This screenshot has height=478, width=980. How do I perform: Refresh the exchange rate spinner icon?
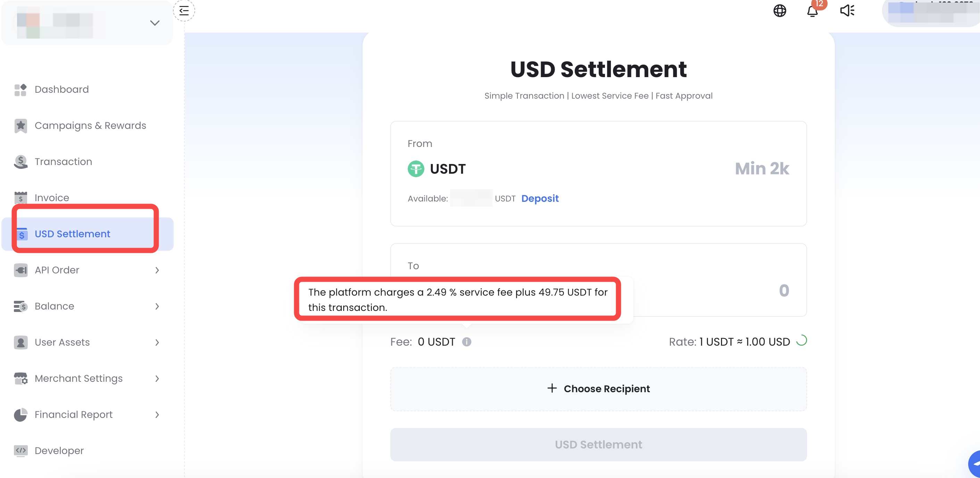pos(801,340)
